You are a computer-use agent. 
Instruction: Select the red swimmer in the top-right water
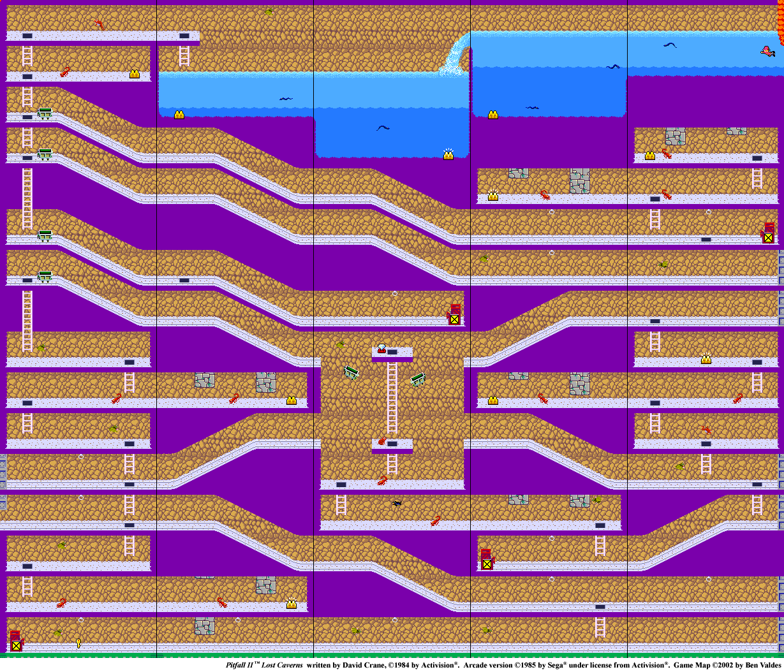point(768,51)
